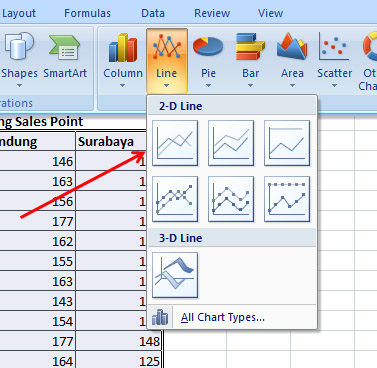Image resolution: width=377 pixels, height=368 pixels.
Task: Switch to the Data tab
Action: point(153,13)
